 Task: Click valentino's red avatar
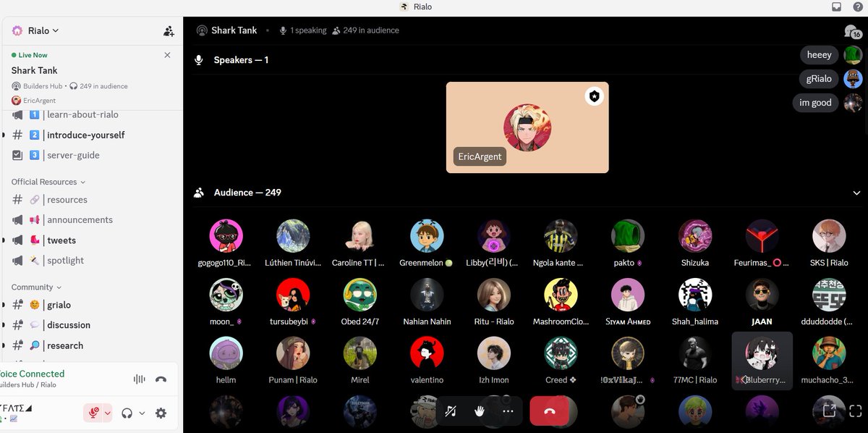pos(427,353)
